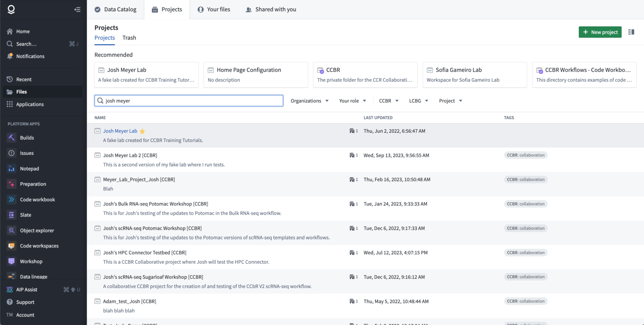Expand the Project filter dropdown
This screenshot has height=325, width=644.
[450, 101]
